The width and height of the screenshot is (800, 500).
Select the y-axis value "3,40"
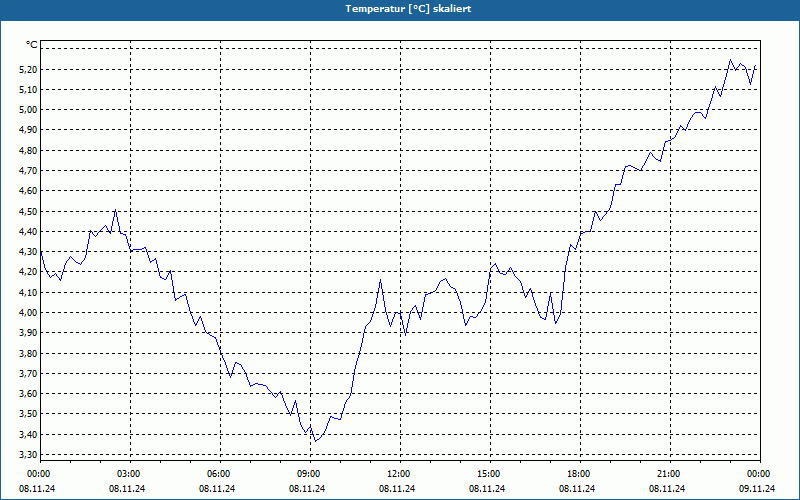click(x=28, y=435)
